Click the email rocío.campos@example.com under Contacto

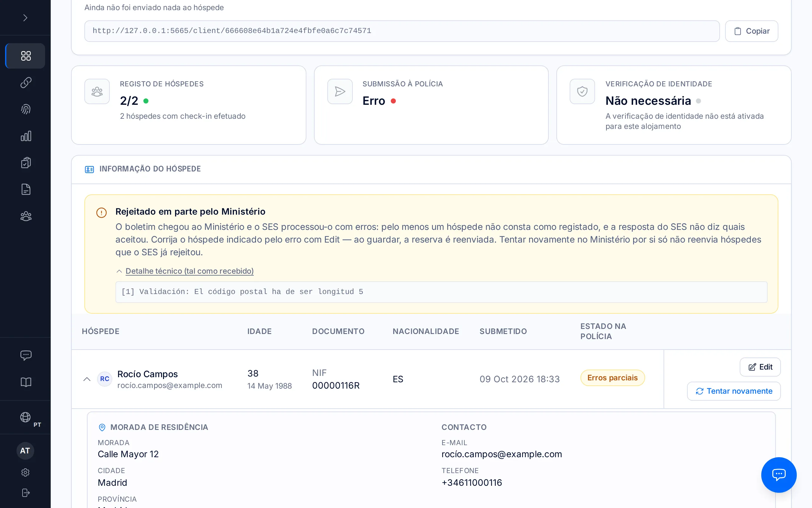(x=501, y=454)
